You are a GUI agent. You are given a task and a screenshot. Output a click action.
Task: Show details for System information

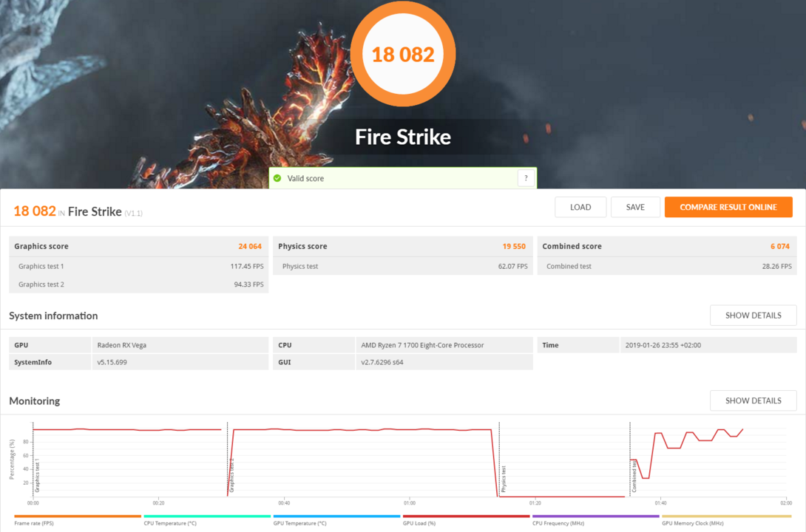tap(753, 316)
